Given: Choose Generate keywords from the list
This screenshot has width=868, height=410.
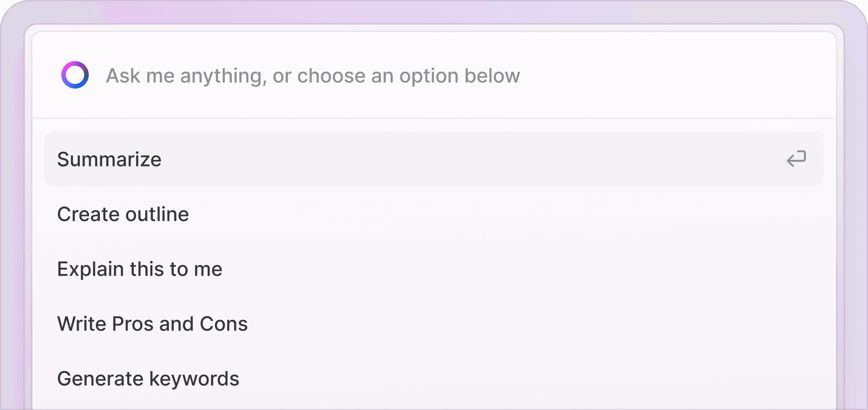Looking at the screenshot, I should coord(434,379).
